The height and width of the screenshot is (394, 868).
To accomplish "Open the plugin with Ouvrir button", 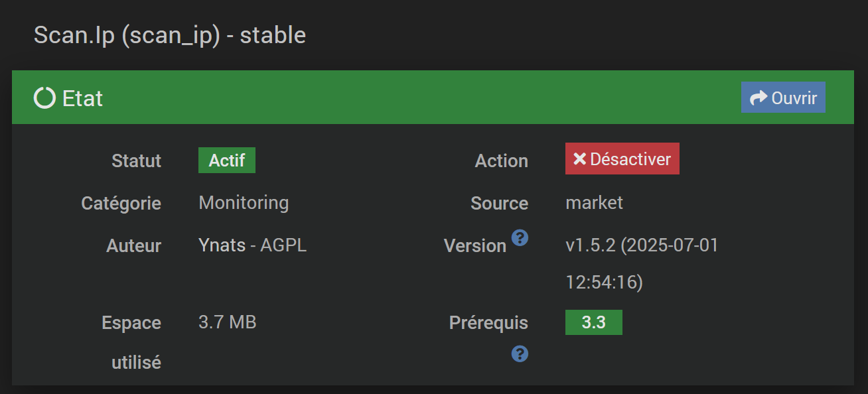I will tap(783, 98).
